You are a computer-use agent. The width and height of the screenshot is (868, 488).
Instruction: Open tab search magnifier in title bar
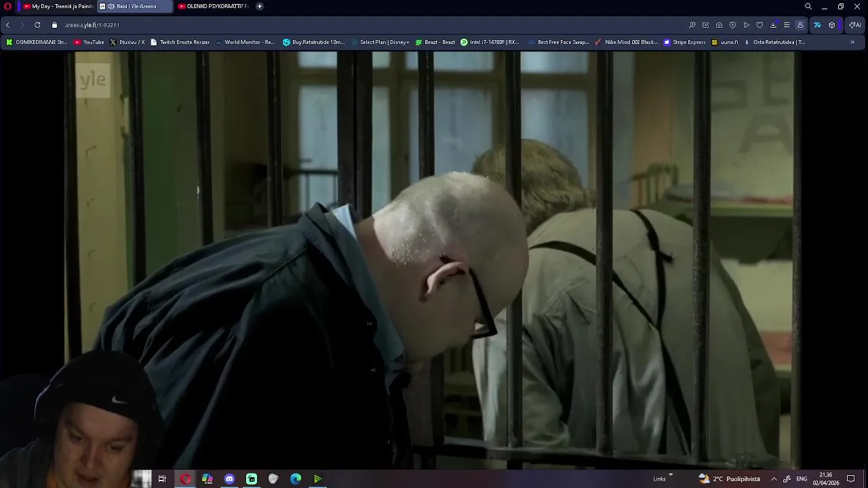point(808,6)
